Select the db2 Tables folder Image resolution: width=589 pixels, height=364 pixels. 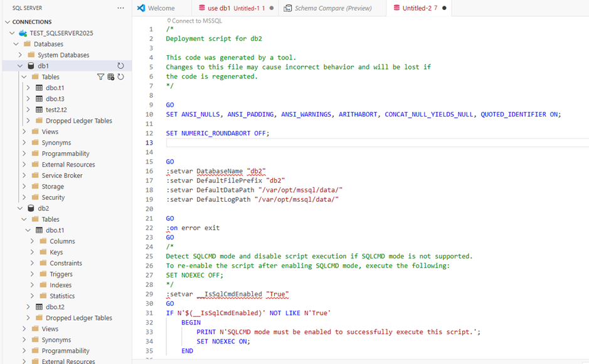pos(50,219)
